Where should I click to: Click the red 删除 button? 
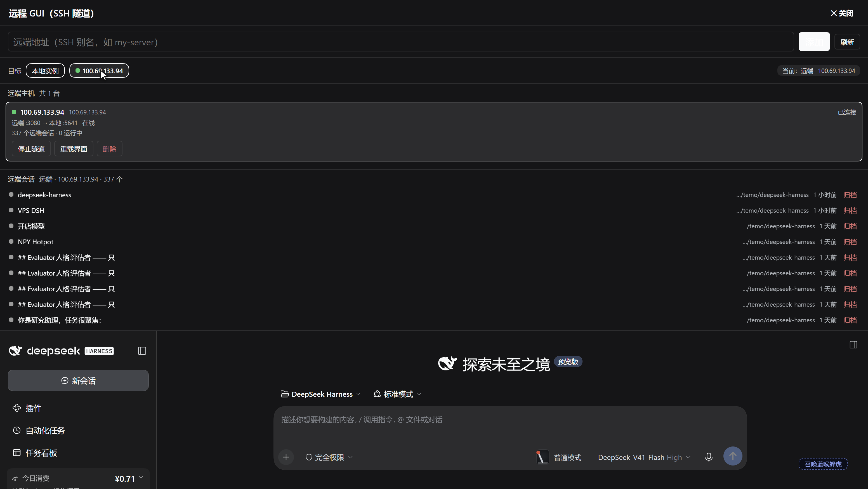click(x=110, y=149)
